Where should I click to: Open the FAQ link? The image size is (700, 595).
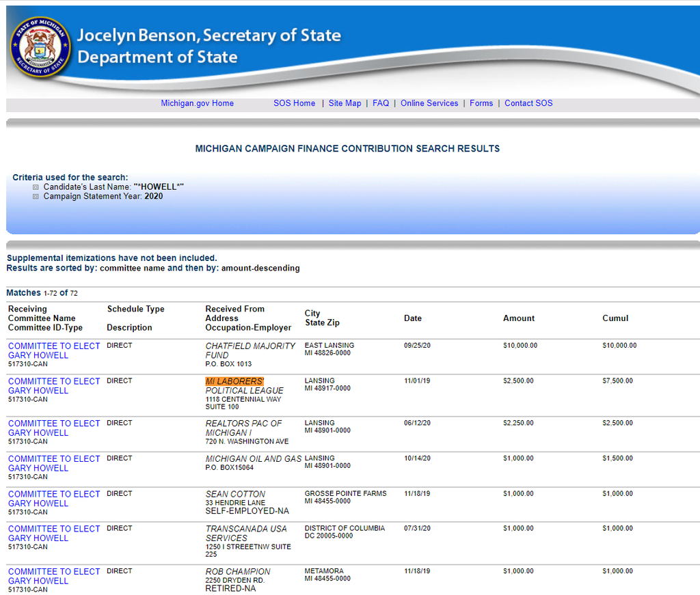(381, 103)
